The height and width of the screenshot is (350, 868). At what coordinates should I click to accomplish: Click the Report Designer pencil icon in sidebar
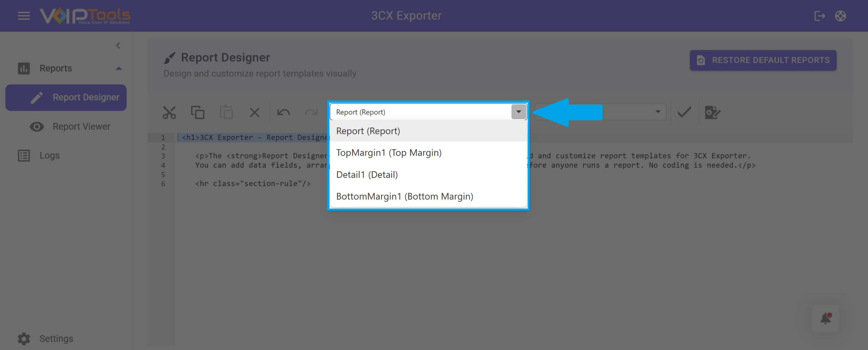click(x=37, y=98)
